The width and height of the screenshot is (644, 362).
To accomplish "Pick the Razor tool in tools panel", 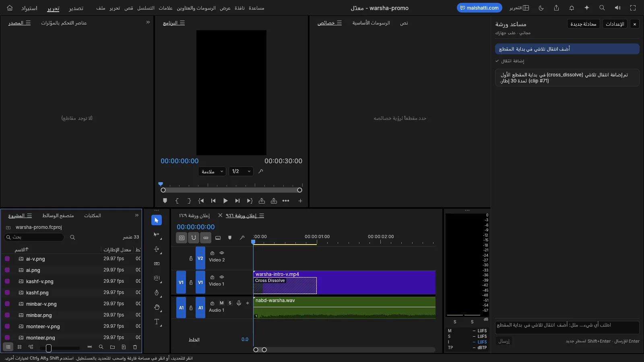I will (157, 263).
